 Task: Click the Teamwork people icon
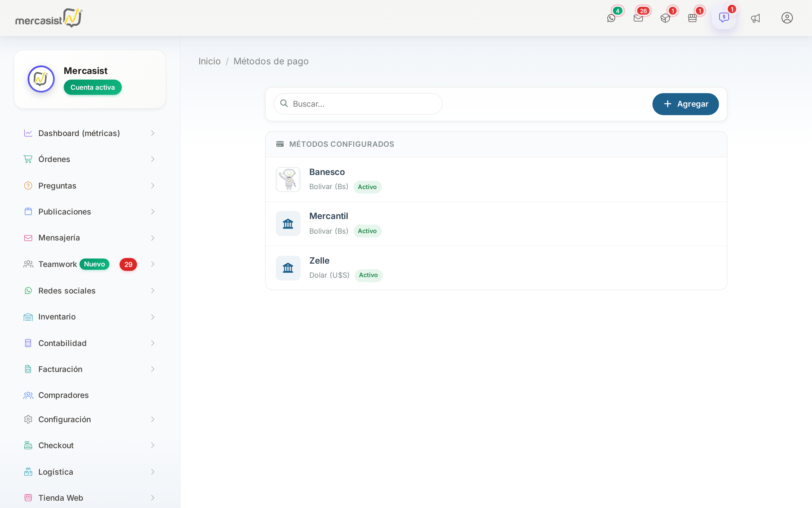[28, 264]
